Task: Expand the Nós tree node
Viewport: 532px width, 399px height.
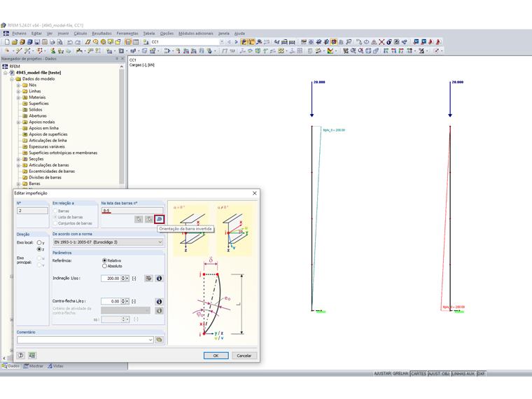Action: pos(19,85)
